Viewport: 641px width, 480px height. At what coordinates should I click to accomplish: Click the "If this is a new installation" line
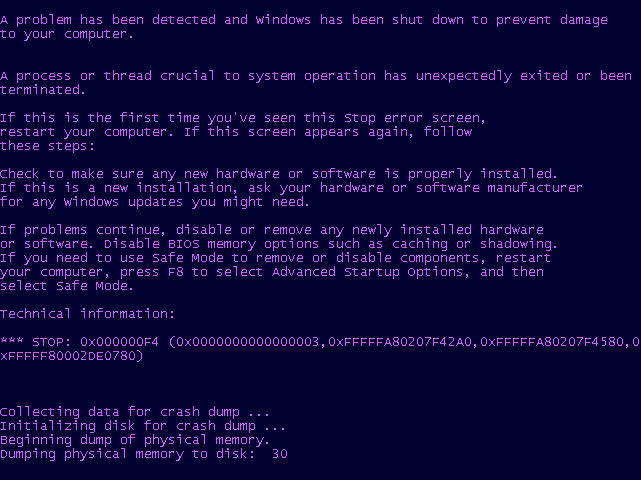point(291,188)
